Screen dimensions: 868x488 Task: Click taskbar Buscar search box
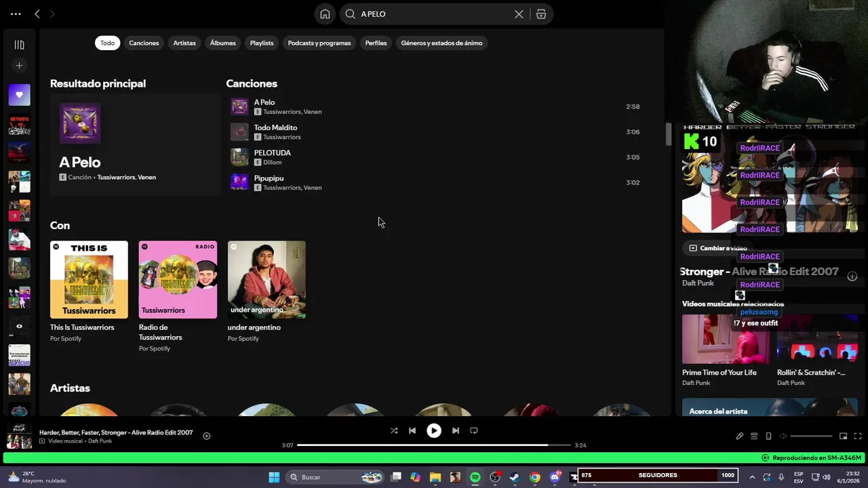point(335,477)
